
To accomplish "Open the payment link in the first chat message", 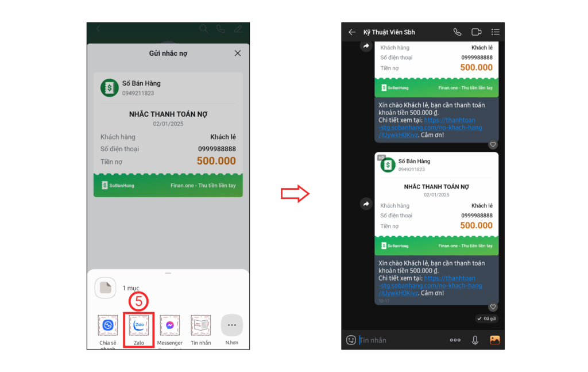I will coord(431,128).
